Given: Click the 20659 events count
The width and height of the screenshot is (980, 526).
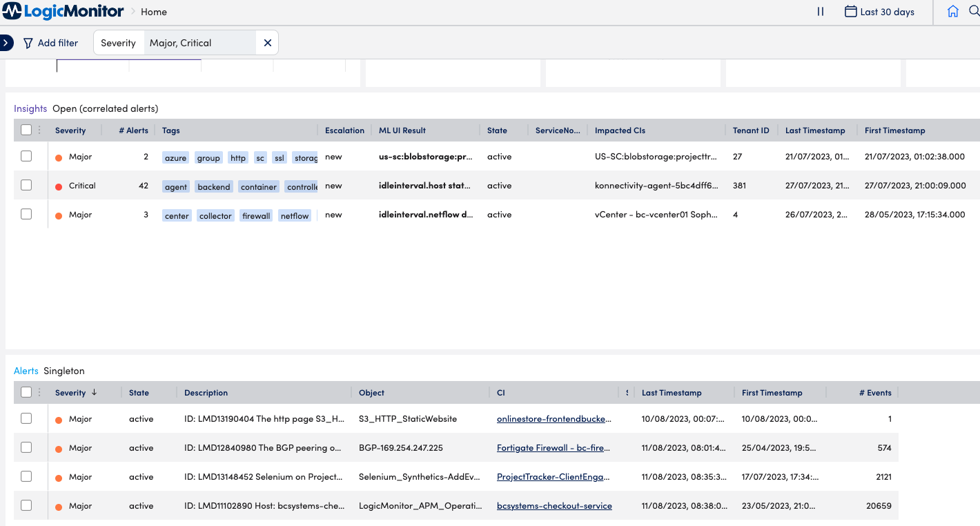Looking at the screenshot, I should click(x=879, y=506).
